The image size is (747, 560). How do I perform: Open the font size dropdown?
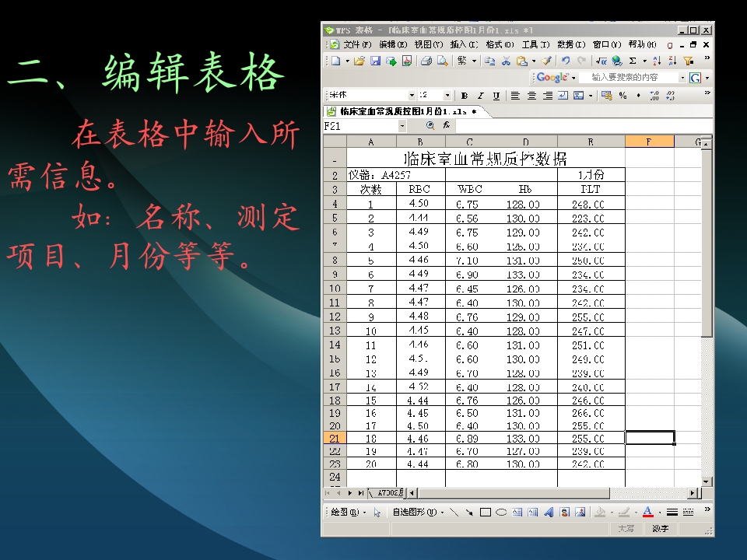[x=447, y=95]
